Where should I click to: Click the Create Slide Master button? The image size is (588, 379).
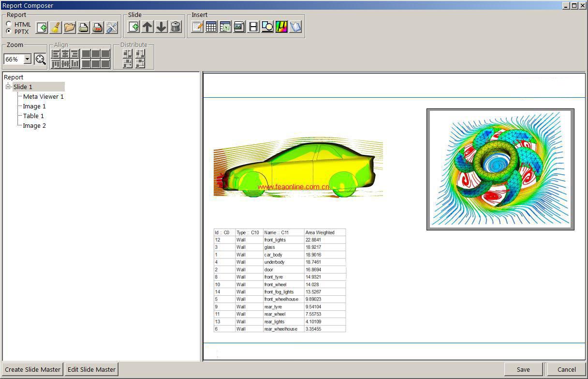(32, 369)
